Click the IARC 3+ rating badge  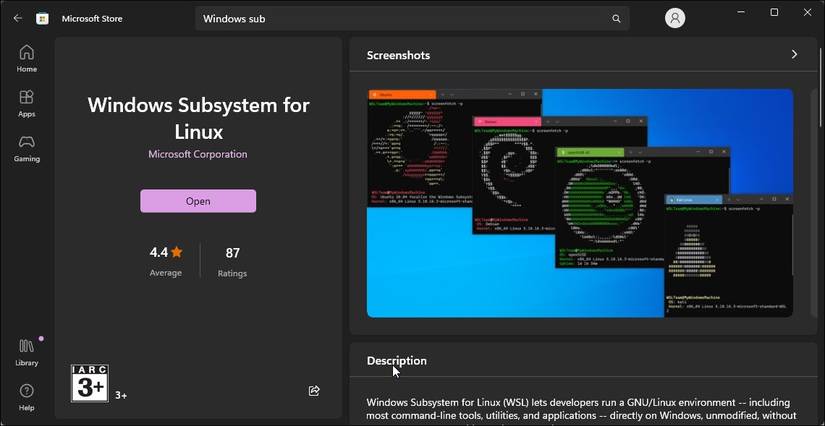[x=89, y=383]
